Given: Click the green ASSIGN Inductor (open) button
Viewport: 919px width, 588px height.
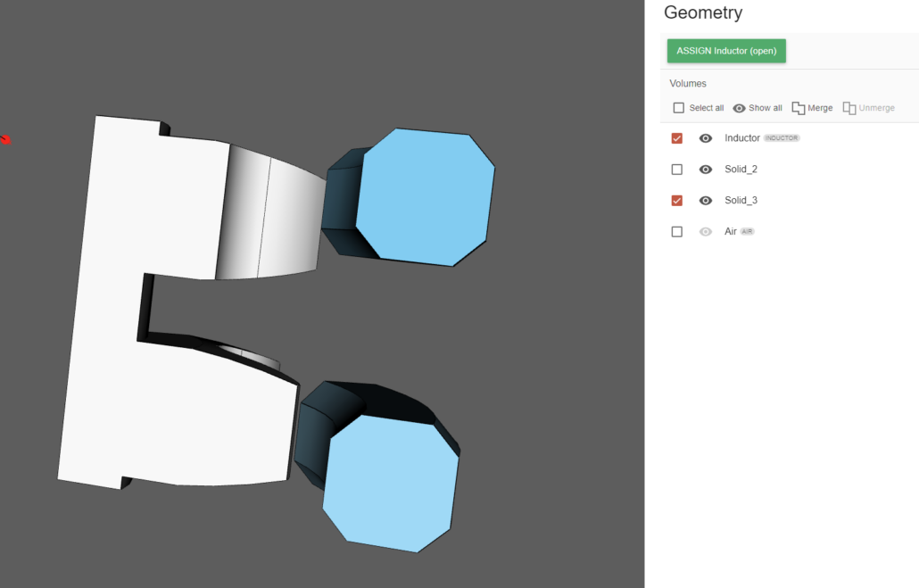Looking at the screenshot, I should click(726, 51).
